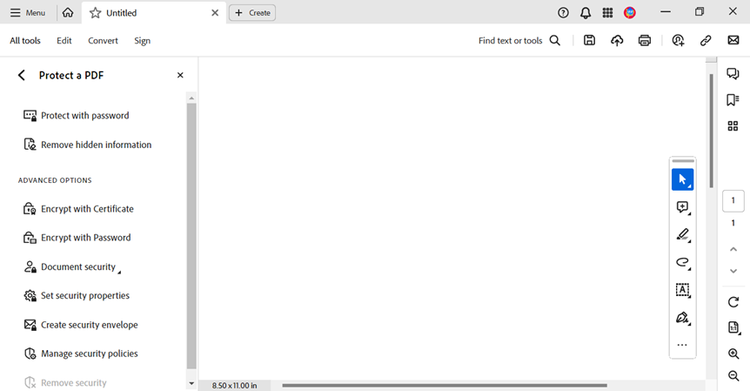Select the Sign menu item
The width and height of the screenshot is (750, 391).
[142, 41]
